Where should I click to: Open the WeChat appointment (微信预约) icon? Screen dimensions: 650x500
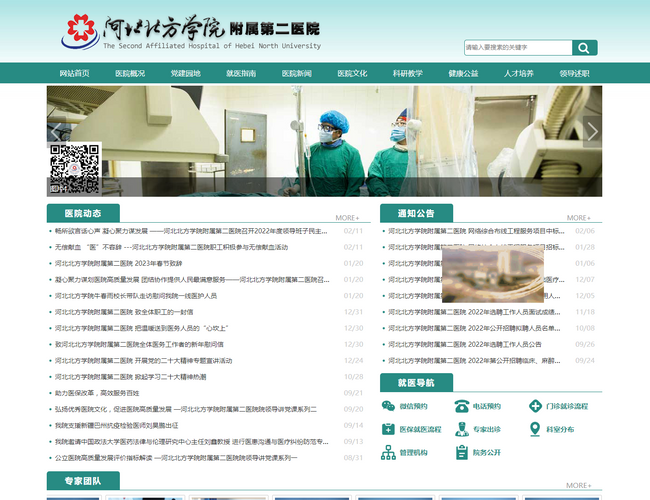[388, 406]
